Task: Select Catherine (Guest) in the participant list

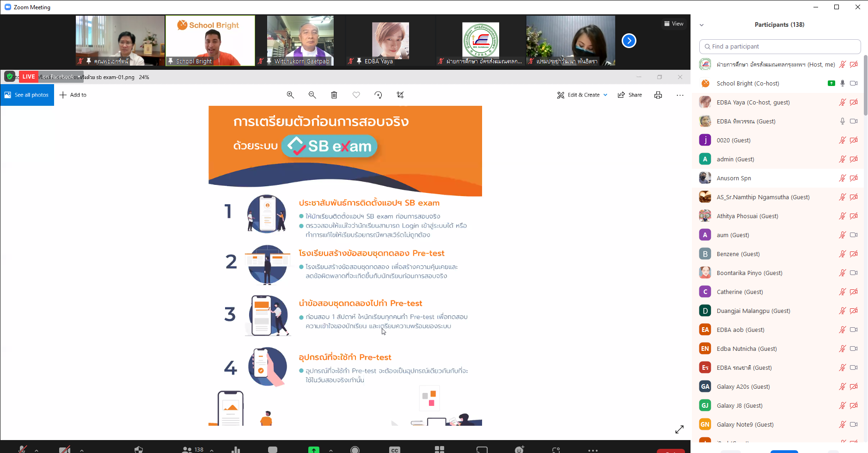Action: pos(778,292)
